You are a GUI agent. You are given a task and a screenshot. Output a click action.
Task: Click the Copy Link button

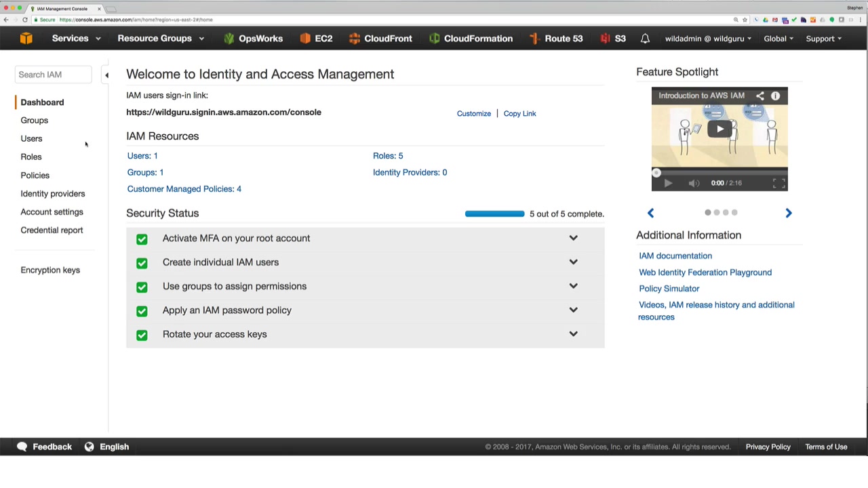[519, 114]
